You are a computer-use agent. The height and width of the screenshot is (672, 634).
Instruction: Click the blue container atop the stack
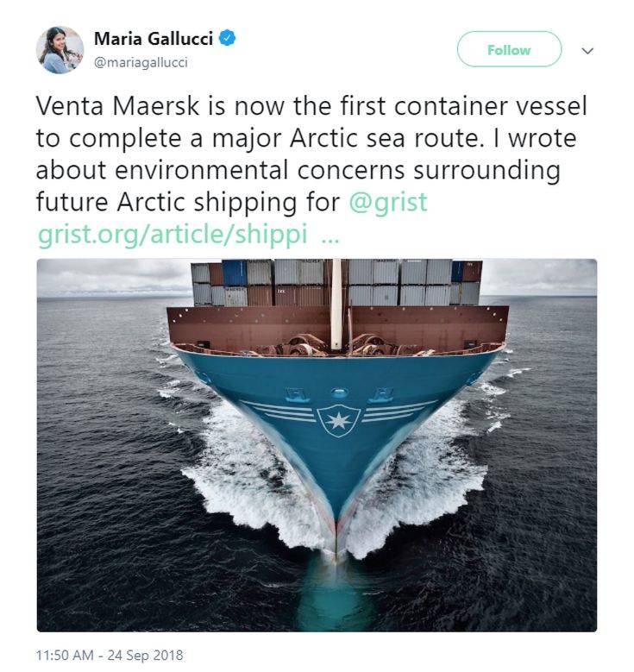pyautogui.click(x=235, y=273)
